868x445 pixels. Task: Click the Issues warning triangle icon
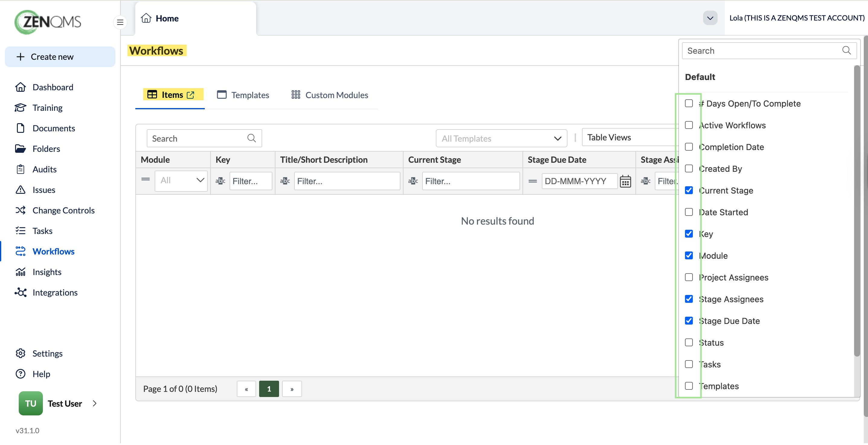point(21,190)
